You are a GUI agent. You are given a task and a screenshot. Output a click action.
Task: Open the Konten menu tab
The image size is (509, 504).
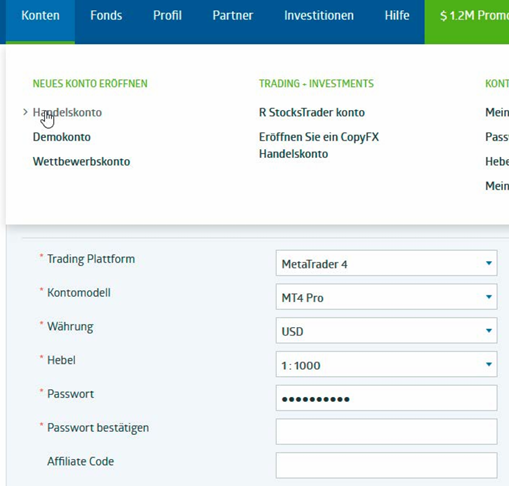(40, 22)
